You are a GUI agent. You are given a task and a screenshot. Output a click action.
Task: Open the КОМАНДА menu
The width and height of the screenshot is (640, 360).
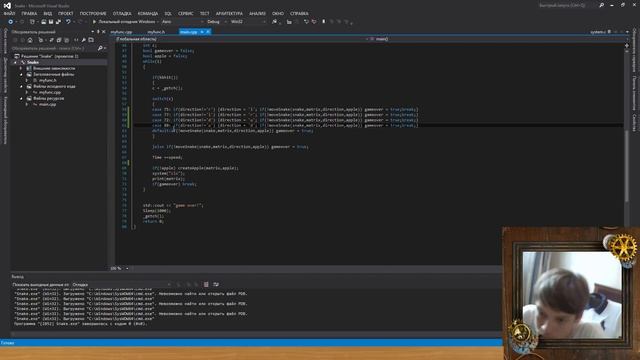tap(148, 13)
